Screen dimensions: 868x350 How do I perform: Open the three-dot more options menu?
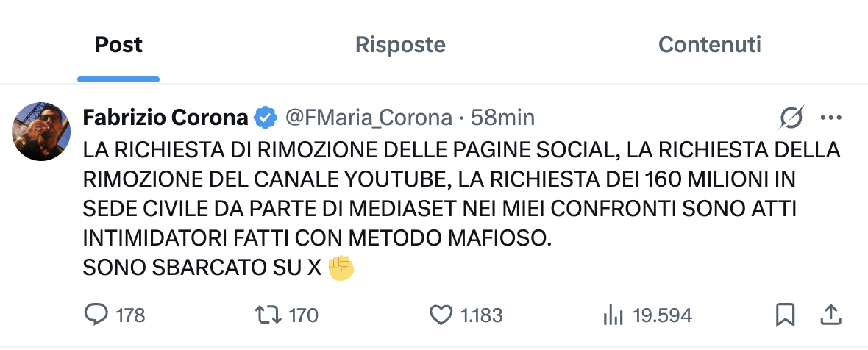point(830,117)
